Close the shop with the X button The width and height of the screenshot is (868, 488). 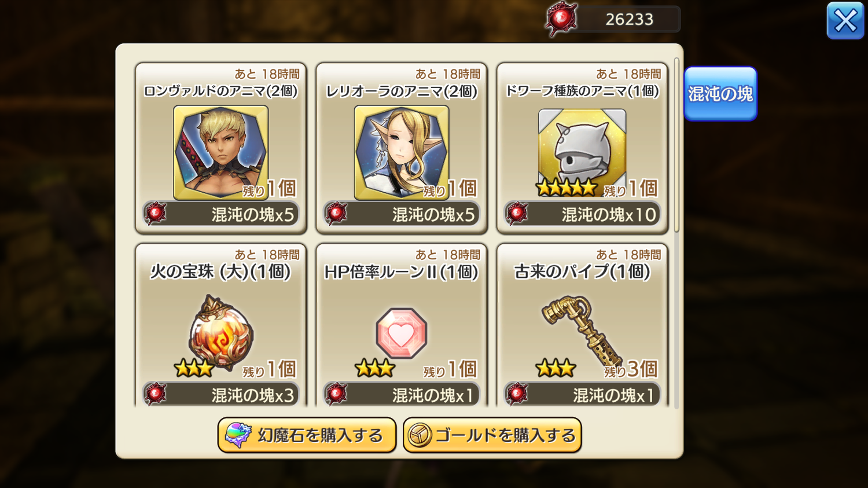(x=845, y=21)
